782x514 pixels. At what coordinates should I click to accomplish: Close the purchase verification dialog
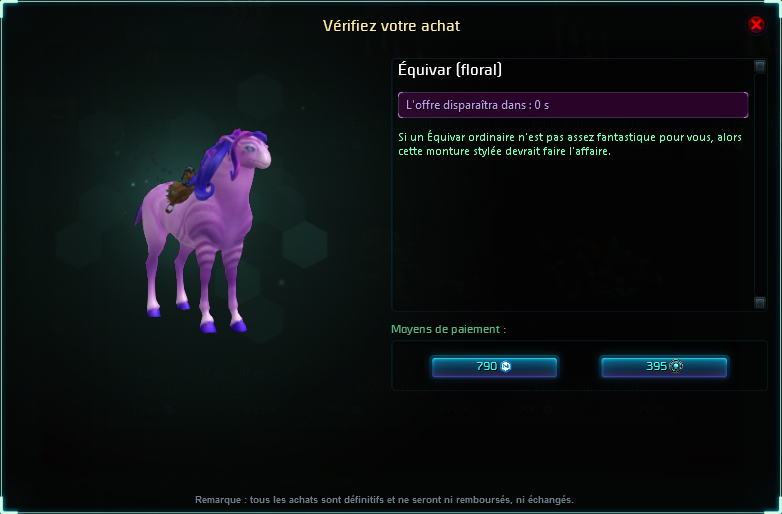[756, 24]
